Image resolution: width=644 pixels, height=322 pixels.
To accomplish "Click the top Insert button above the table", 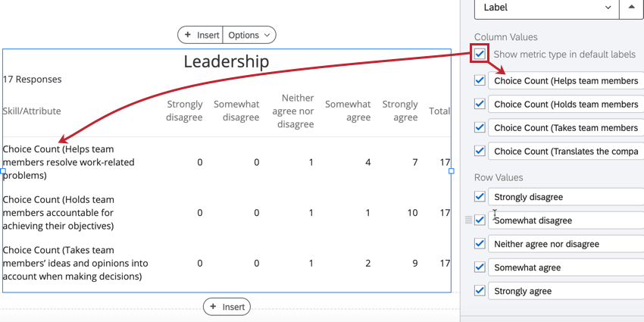I will 201,35.
